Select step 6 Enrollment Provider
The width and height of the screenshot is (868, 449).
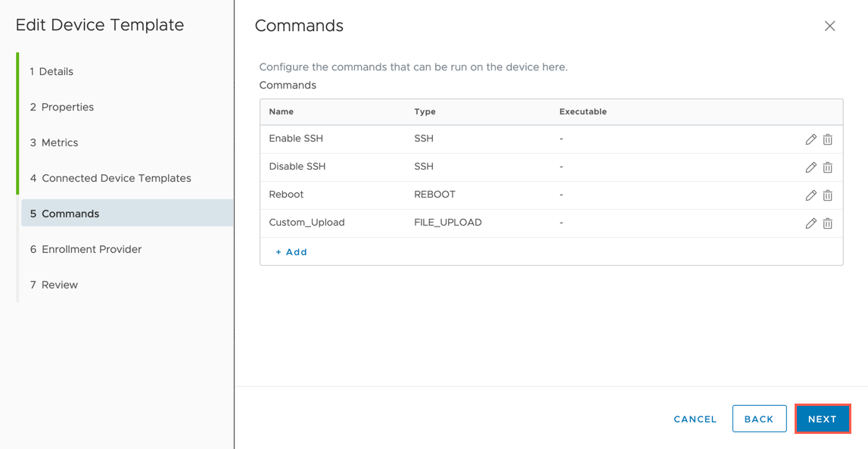coord(86,249)
